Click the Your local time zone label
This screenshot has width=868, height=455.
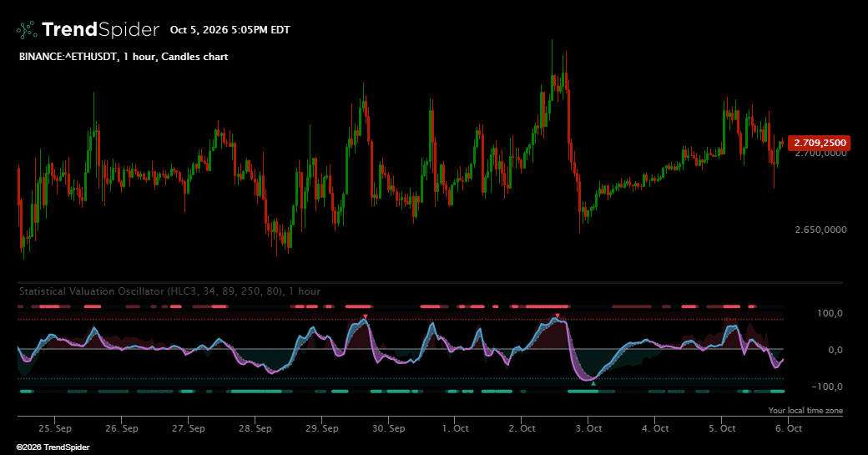[x=805, y=410]
